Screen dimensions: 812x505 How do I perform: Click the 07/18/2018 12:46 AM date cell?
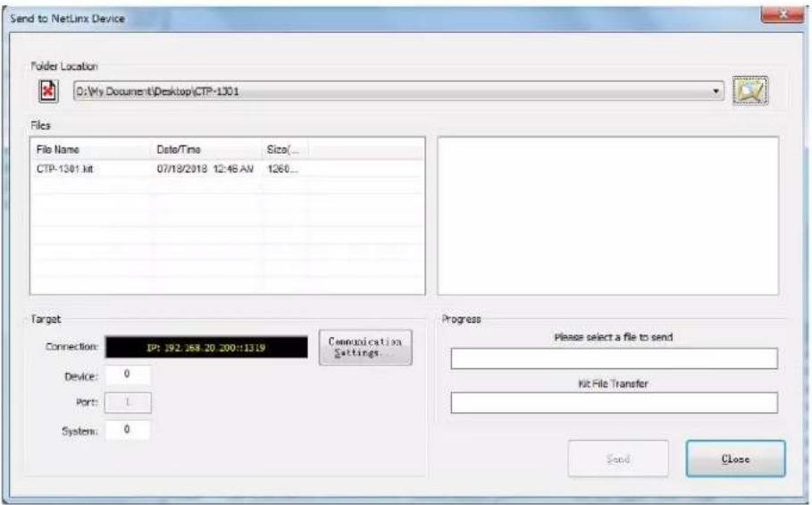click(205, 169)
